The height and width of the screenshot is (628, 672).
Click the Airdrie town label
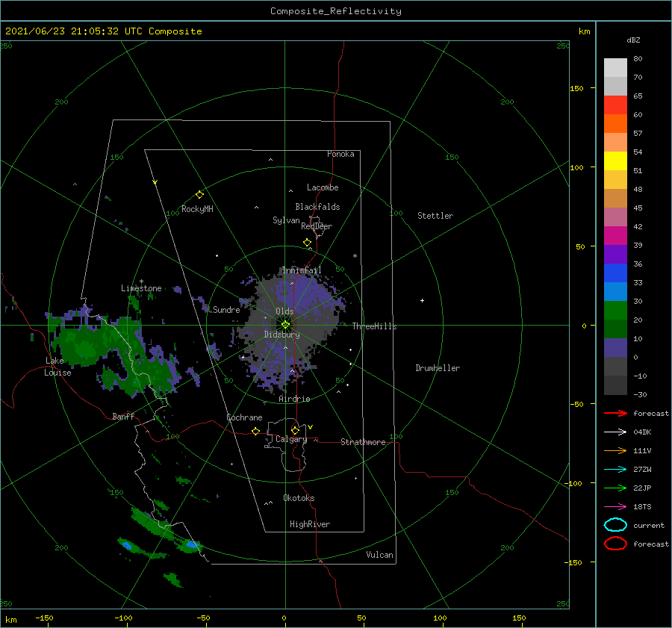point(294,399)
